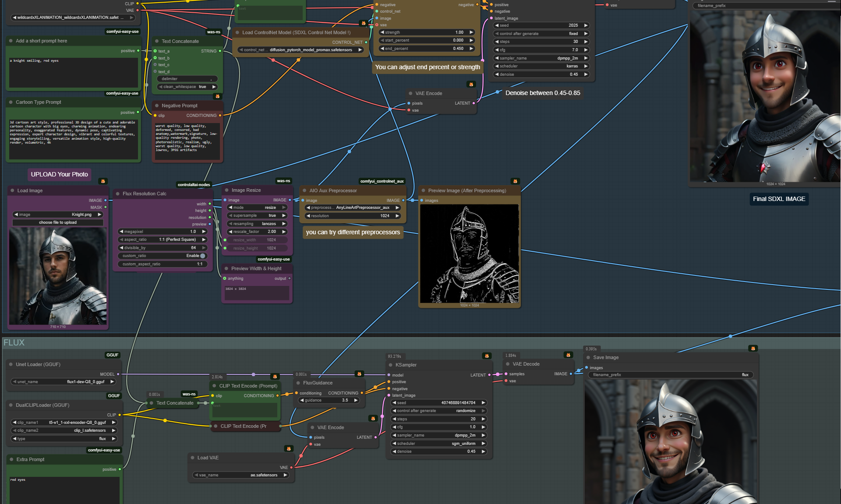Collapse the AIO Aux Preprocessor node via its title dot
841x504 pixels.
pos(304,190)
